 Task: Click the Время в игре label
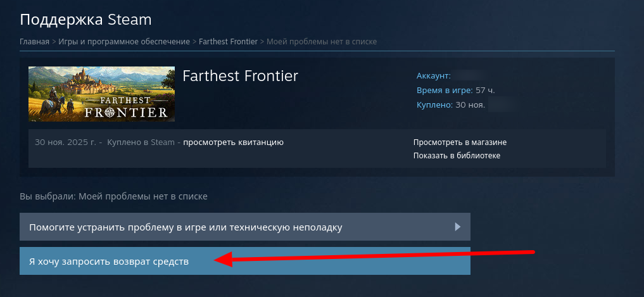tap(445, 91)
